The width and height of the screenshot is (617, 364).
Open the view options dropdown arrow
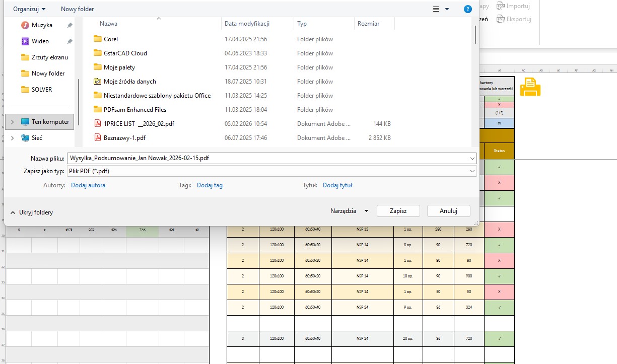(x=447, y=9)
